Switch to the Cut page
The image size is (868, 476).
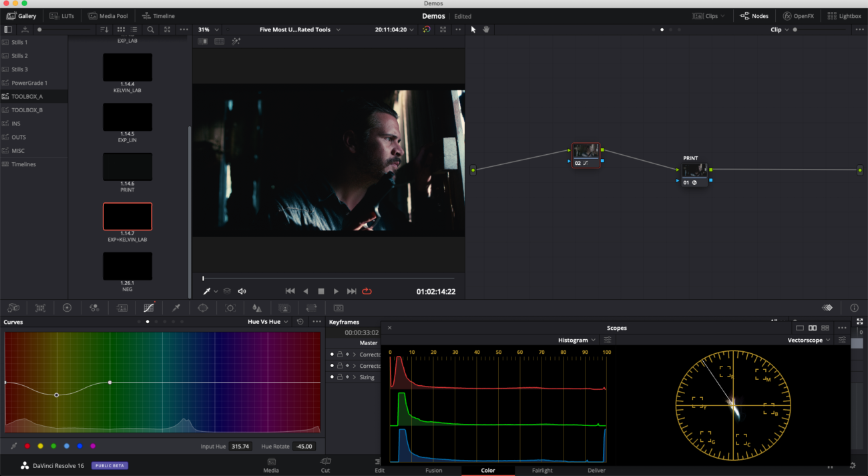pyautogui.click(x=325, y=466)
